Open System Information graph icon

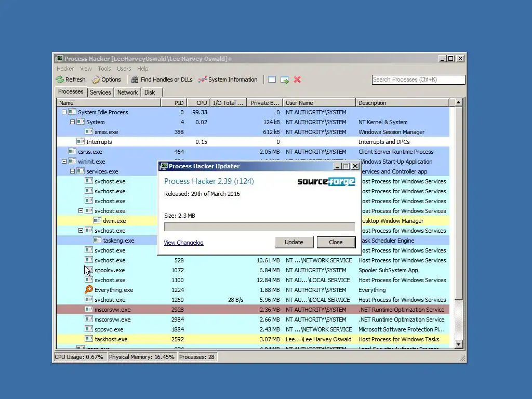203,79
